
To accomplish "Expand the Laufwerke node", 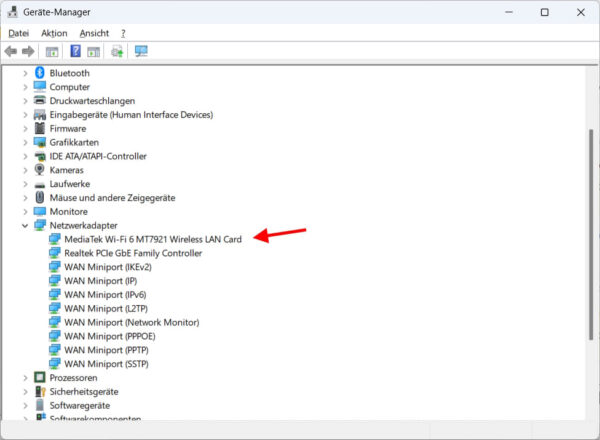I will (25, 184).
